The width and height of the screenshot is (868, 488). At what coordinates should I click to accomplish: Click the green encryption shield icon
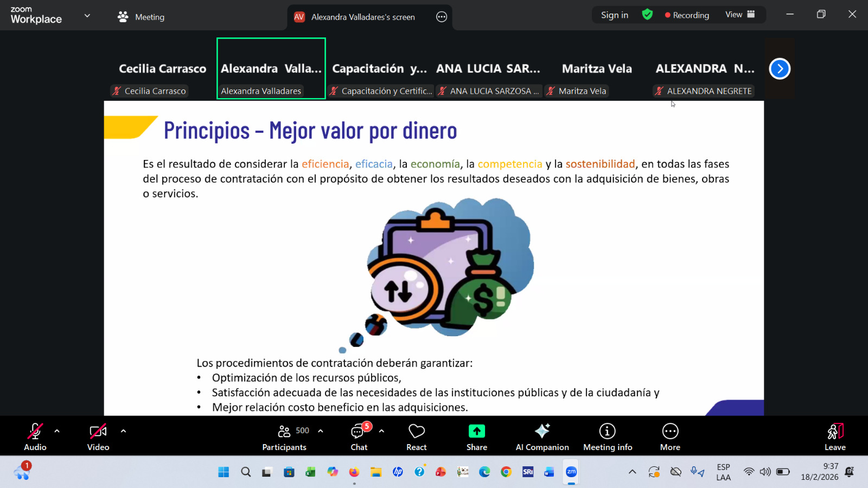coord(647,15)
